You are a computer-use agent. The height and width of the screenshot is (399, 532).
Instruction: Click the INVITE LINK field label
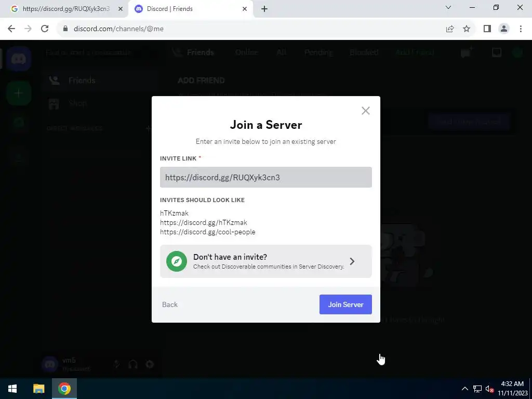(x=178, y=158)
